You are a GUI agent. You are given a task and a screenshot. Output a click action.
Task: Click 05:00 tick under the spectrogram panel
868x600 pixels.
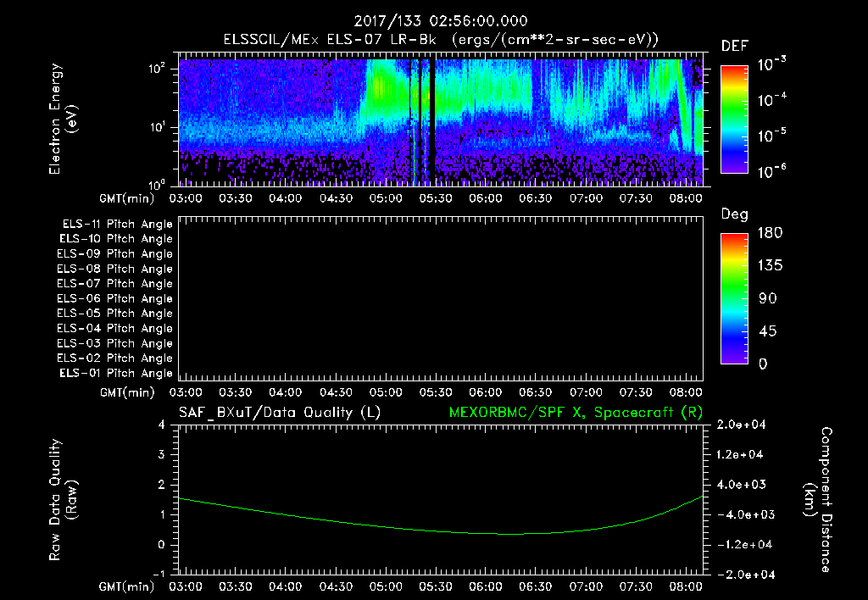[x=386, y=198]
